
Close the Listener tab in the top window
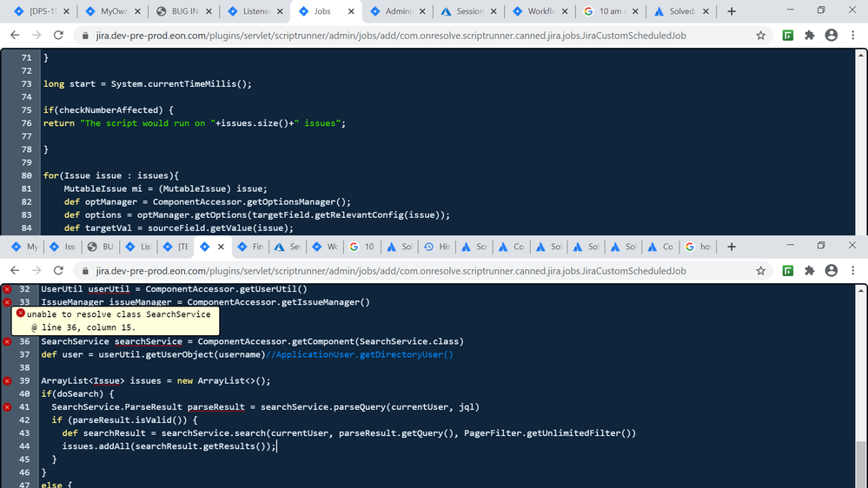(280, 11)
